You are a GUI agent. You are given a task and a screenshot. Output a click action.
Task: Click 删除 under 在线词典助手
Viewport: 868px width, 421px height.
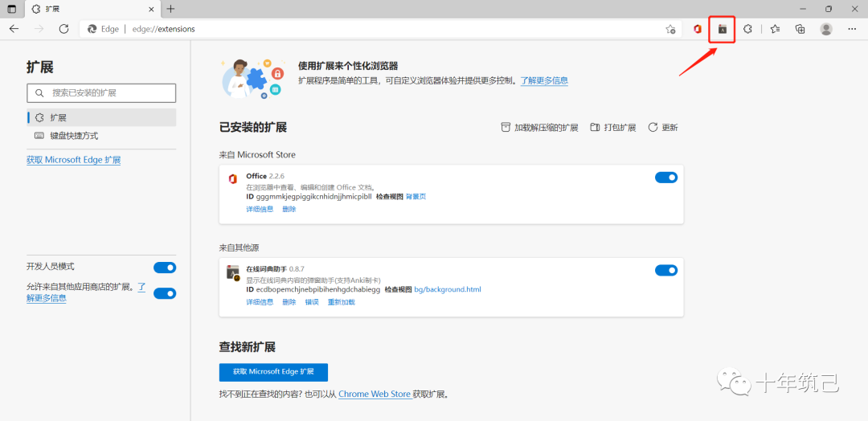(289, 302)
